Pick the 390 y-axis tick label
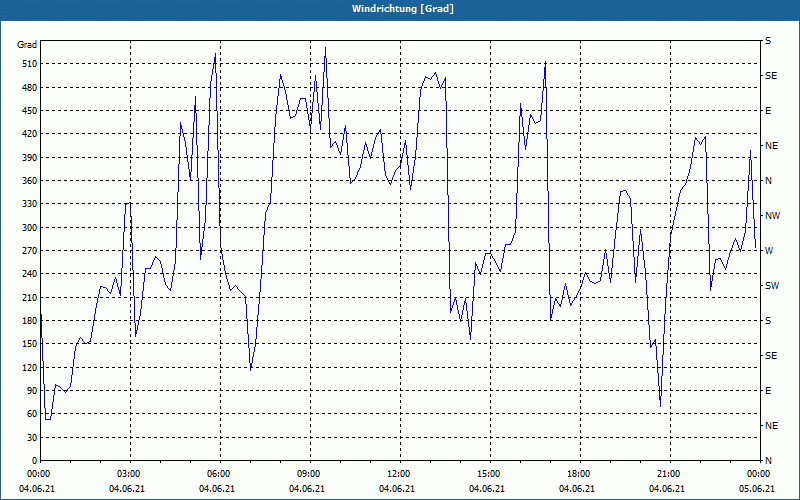800x500 pixels. point(30,158)
